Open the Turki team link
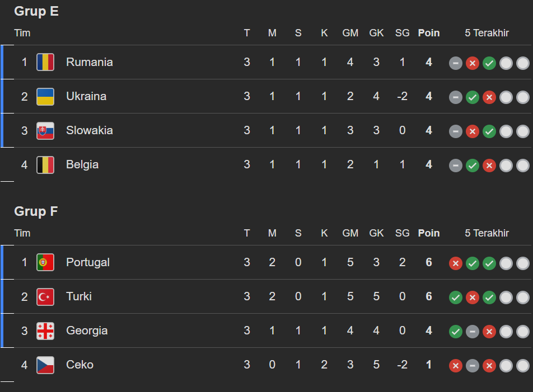This screenshot has height=392, width=533. [x=79, y=296]
